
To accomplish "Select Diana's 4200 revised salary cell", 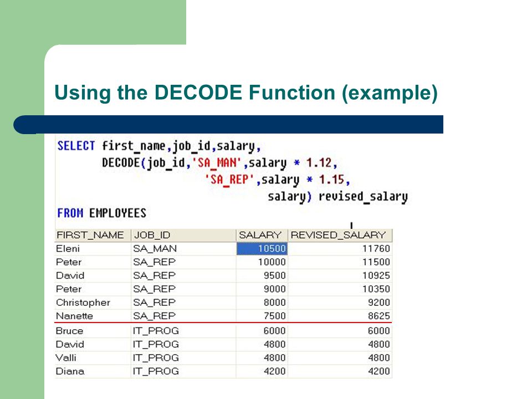I will click(340, 371).
